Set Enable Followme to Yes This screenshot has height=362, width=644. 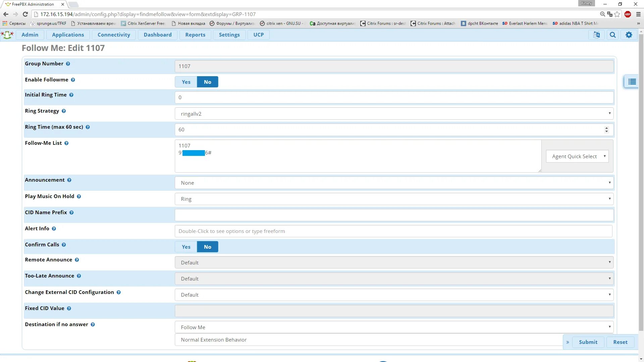[186, 82]
